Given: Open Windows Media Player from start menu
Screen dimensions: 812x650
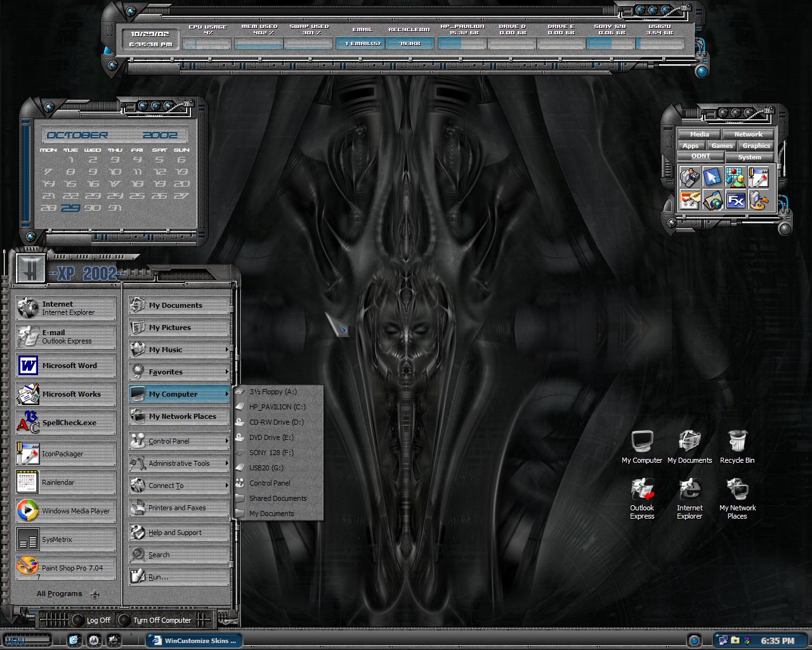Looking at the screenshot, I should (66, 511).
